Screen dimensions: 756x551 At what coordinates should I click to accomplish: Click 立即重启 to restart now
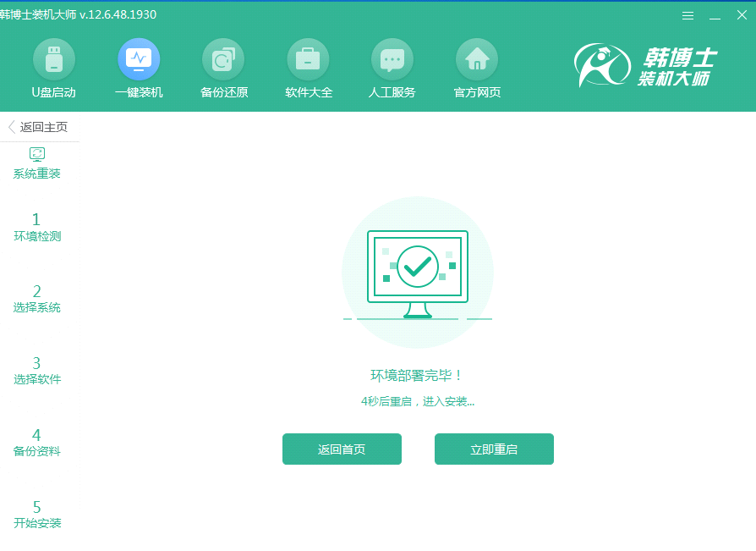click(x=494, y=449)
